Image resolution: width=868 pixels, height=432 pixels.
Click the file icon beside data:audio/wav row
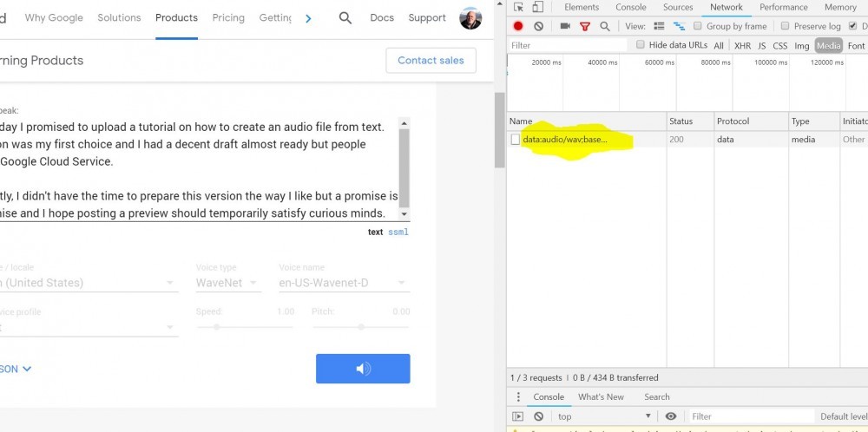(516, 140)
